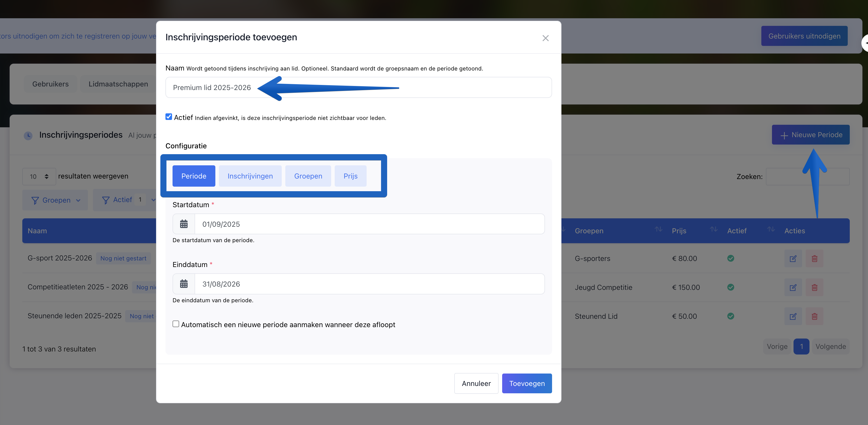Click the € 80.00 price cell
868x425 pixels.
(684, 258)
